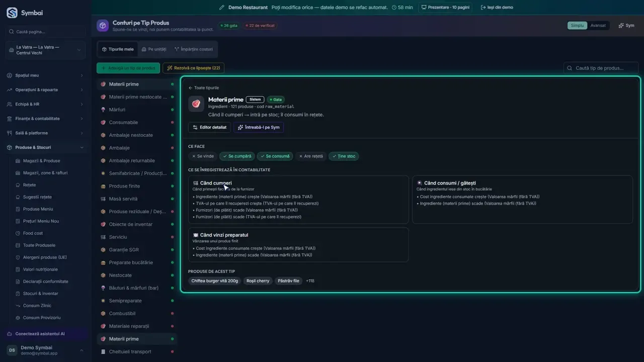Click the Preparate bucătărie burger icon

(103, 262)
